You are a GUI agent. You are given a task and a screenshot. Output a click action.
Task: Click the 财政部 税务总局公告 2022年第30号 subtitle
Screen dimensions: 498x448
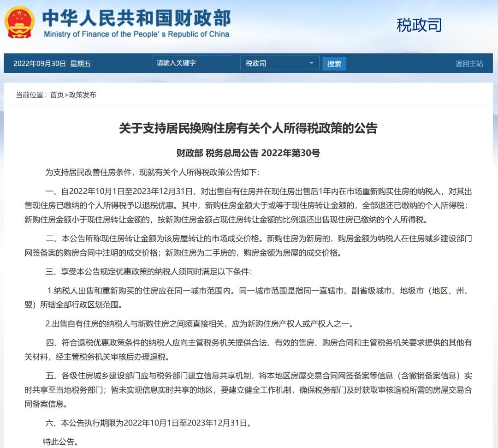(249, 153)
